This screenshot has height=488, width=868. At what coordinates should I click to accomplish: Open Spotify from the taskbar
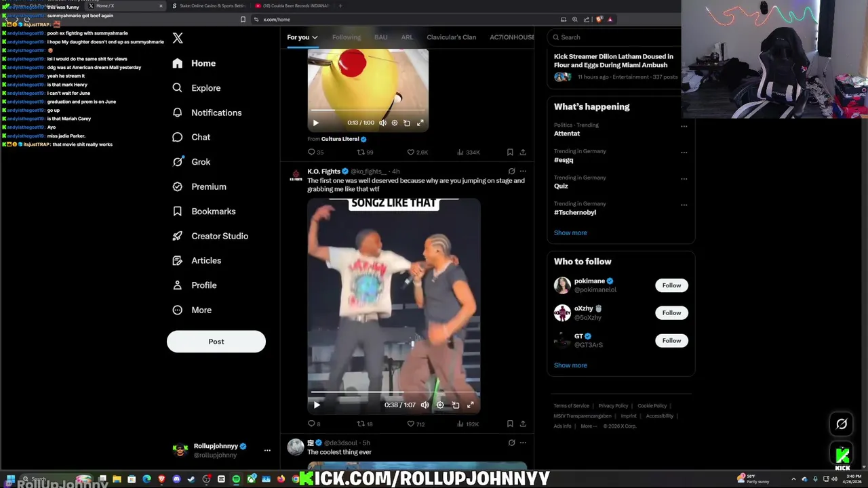click(236, 480)
